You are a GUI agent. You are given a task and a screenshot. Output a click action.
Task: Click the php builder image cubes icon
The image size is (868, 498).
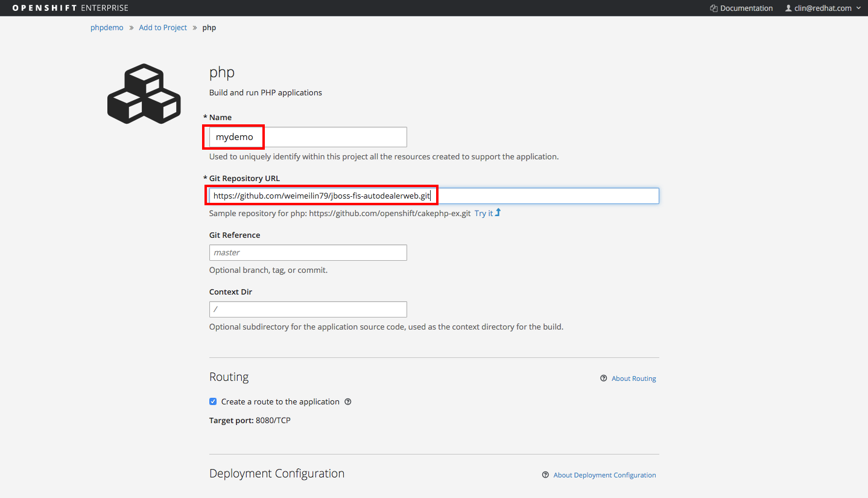[x=144, y=94]
